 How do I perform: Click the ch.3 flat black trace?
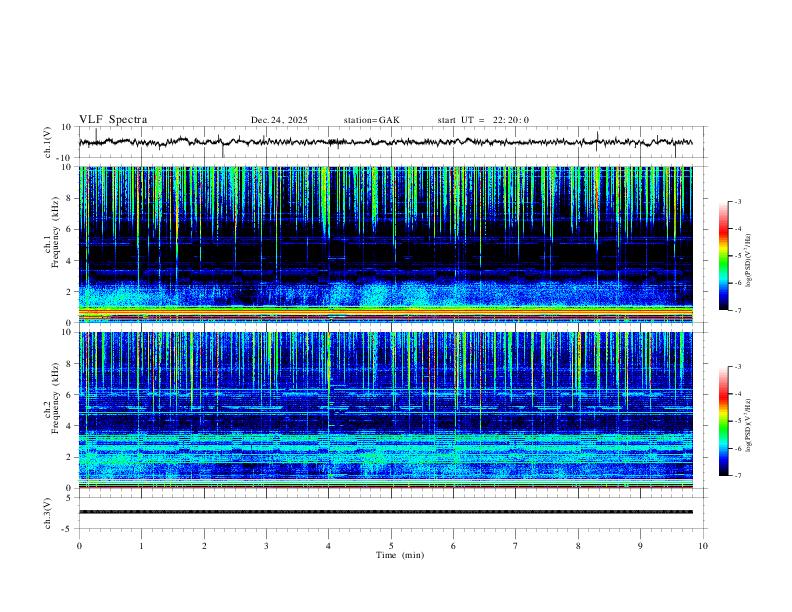point(386,512)
